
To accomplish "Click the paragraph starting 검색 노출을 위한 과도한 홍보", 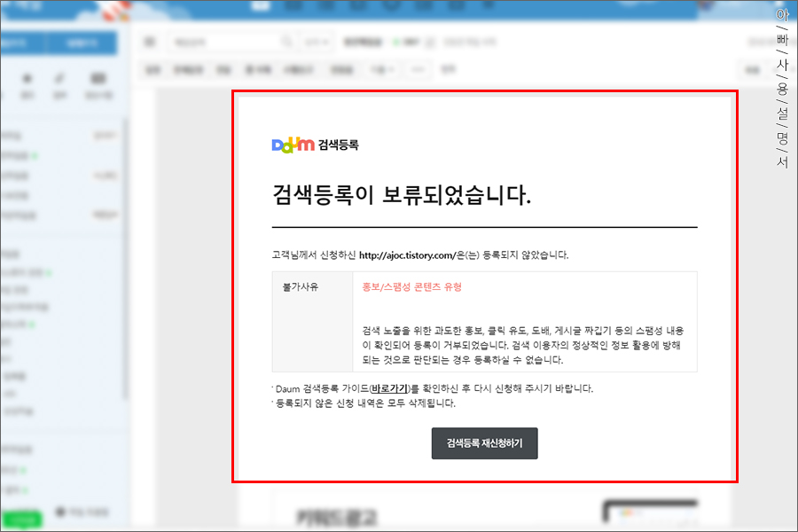I will pyautogui.click(x=522, y=345).
